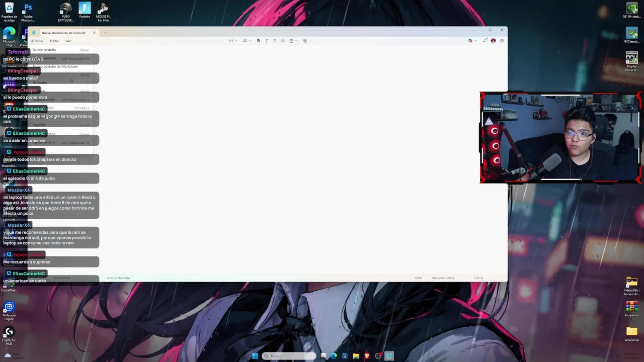Click the Notepad taskbar icon

pyautogui.click(x=389, y=356)
